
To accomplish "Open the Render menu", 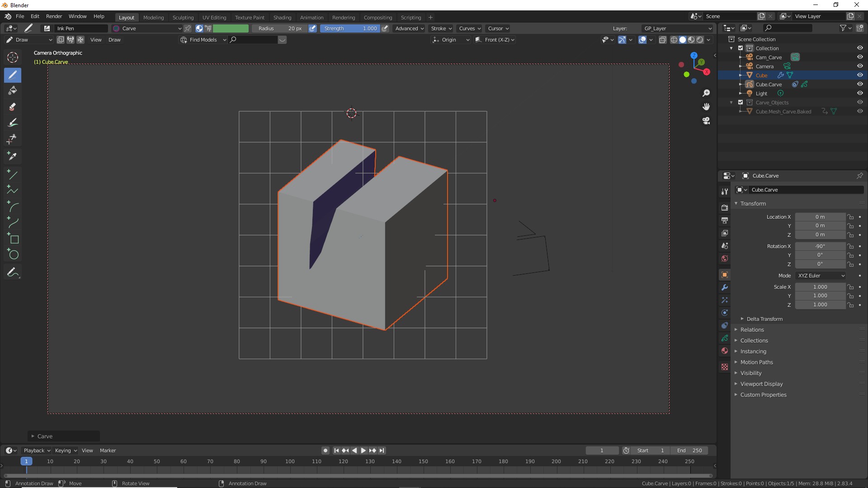I will [54, 16].
